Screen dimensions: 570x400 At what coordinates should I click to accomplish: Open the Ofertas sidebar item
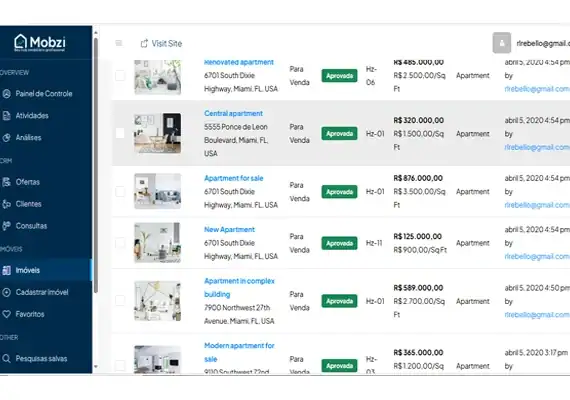point(46,182)
